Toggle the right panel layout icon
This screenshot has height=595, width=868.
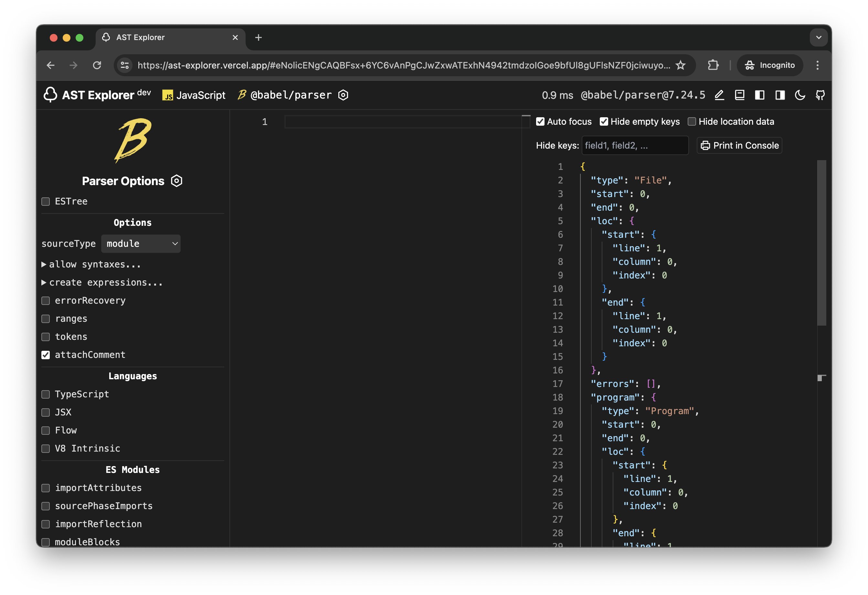pos(779,95)
